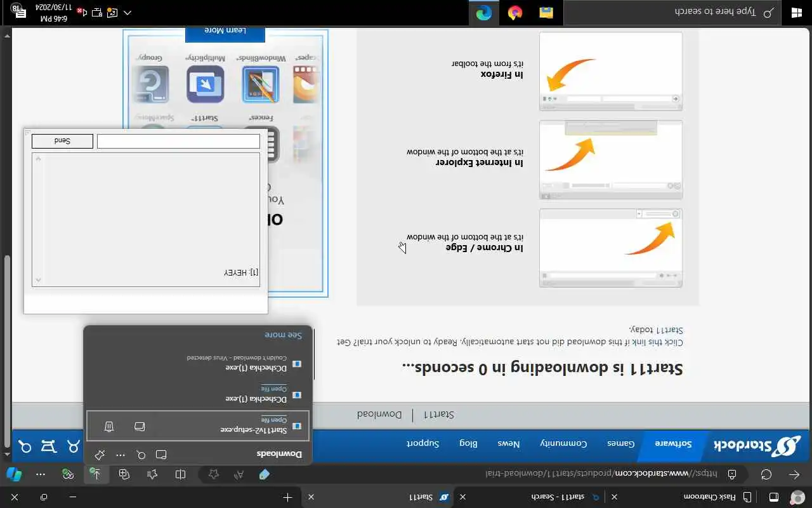Click the taskbar search box

672,12
